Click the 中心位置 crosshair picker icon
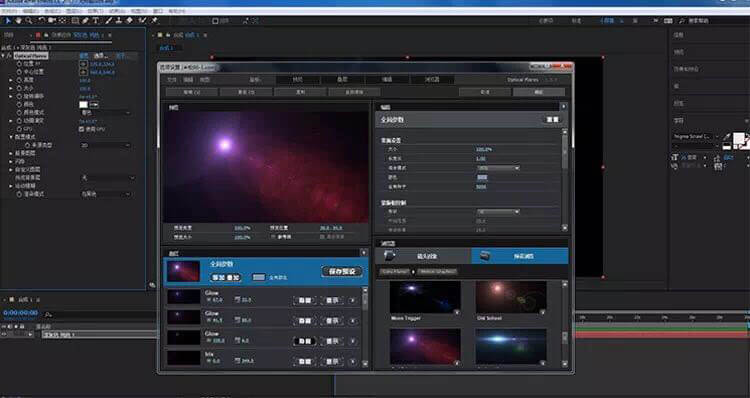The image size is (750, 398). click(84, 72)
